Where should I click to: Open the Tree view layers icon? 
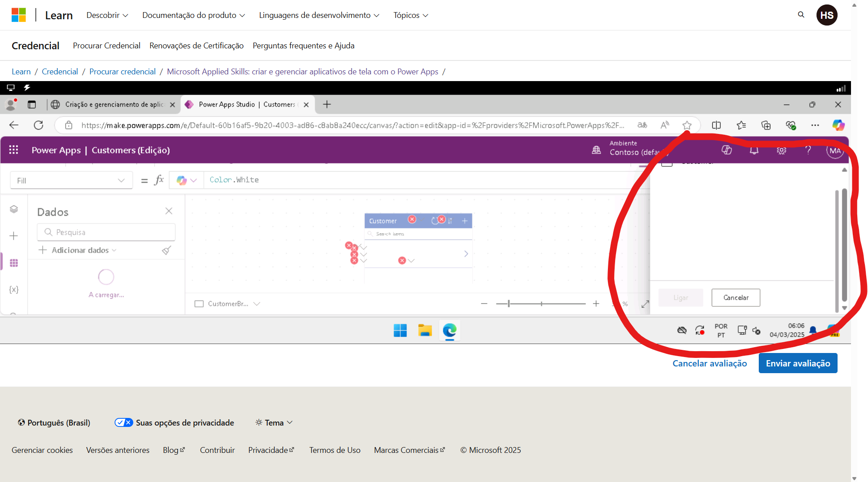click(x=14, y=209)
